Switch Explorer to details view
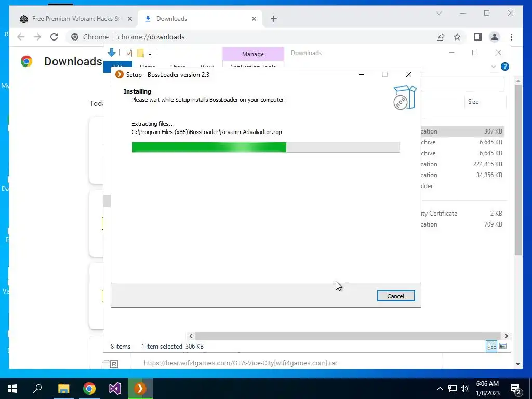Viewport: 532px width, 399px height. click(491, 346)
